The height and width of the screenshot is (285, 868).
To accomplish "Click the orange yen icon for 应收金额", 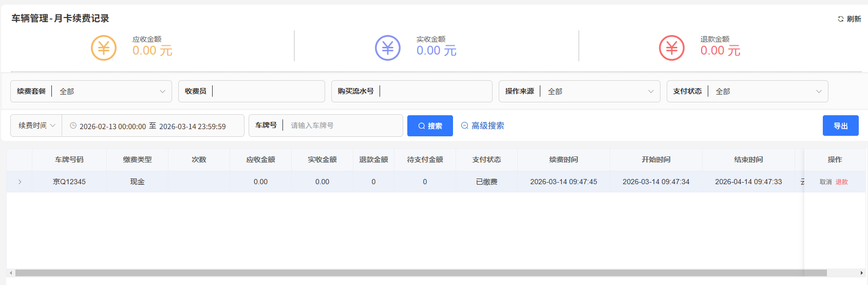I will (104, 48).
